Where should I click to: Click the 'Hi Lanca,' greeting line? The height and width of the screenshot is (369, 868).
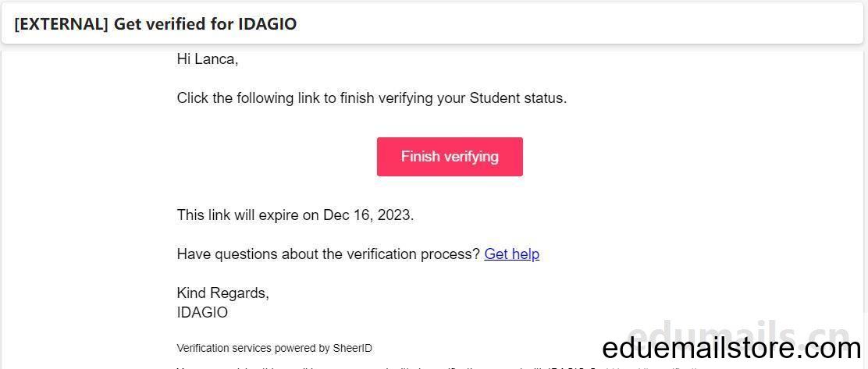pos(208,59)
